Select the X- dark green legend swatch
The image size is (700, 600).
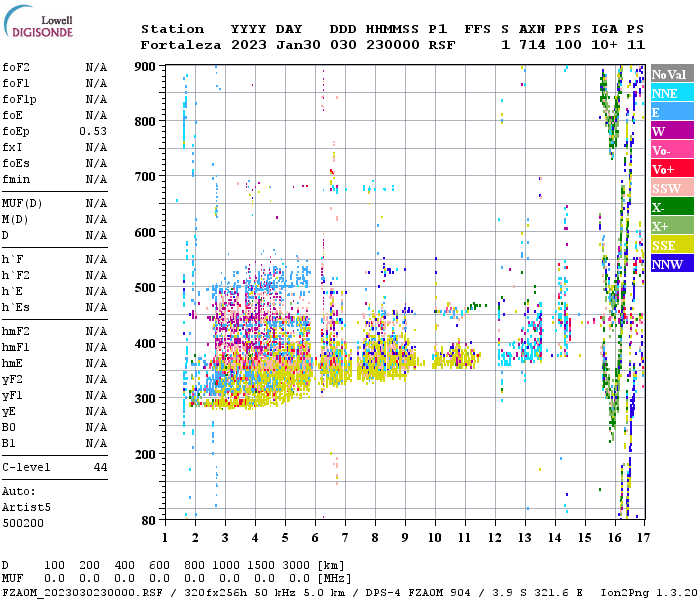[672, 207]
